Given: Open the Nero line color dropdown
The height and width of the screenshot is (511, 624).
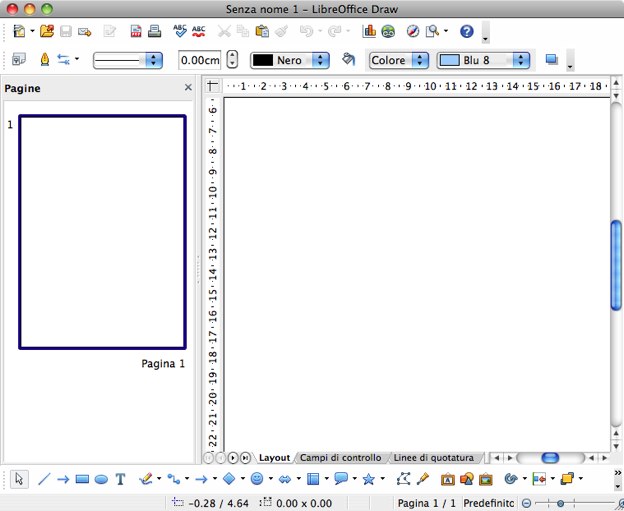Looking at the screenshot, I should 290,60.
